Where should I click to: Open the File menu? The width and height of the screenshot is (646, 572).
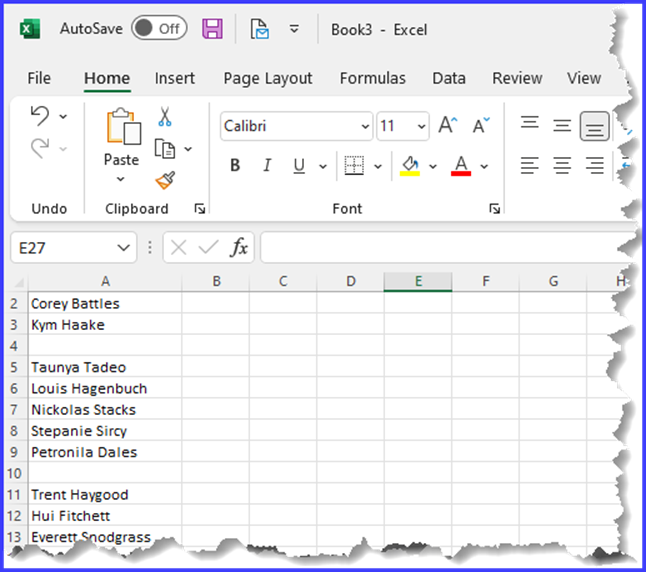point(39,78)
